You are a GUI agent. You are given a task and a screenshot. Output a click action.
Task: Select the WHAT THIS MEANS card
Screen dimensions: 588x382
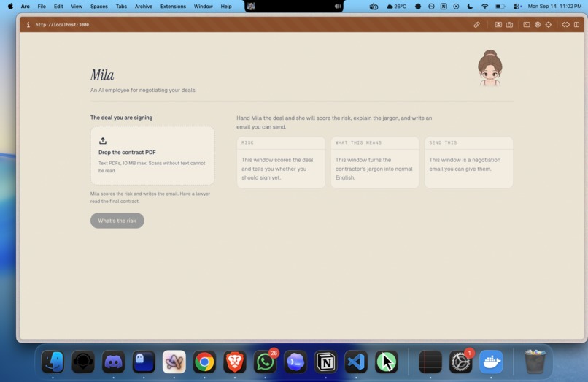(x=375, y=162)
